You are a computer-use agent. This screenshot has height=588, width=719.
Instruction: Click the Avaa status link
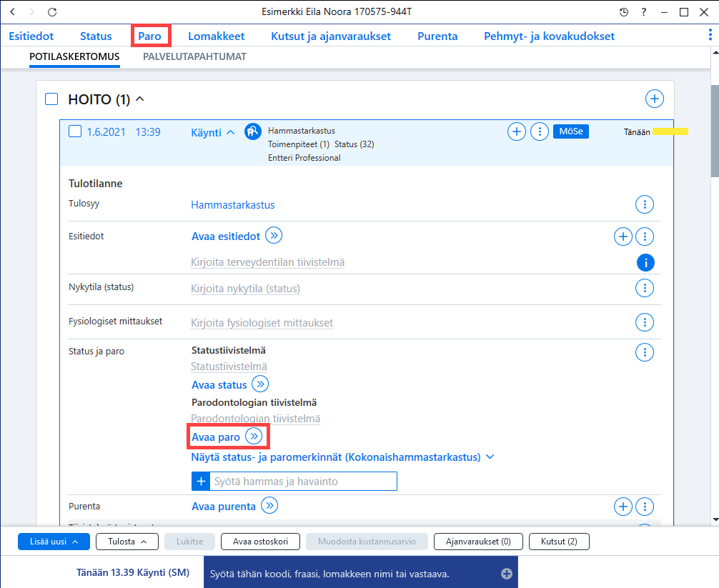coord(219,385)
